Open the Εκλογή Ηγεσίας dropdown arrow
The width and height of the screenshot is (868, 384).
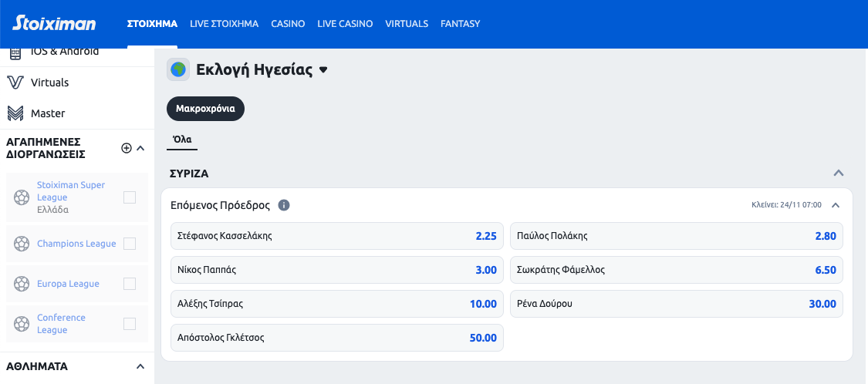(324, 70)
